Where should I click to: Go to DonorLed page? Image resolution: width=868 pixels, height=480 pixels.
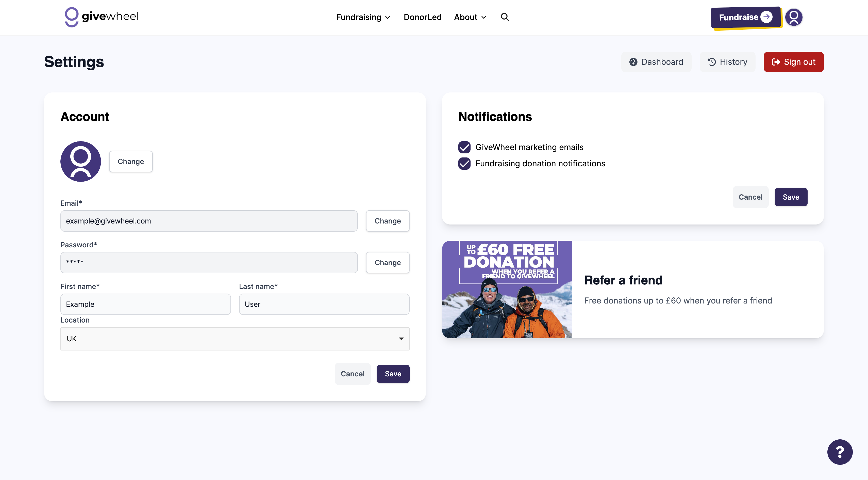click(422, 17)
